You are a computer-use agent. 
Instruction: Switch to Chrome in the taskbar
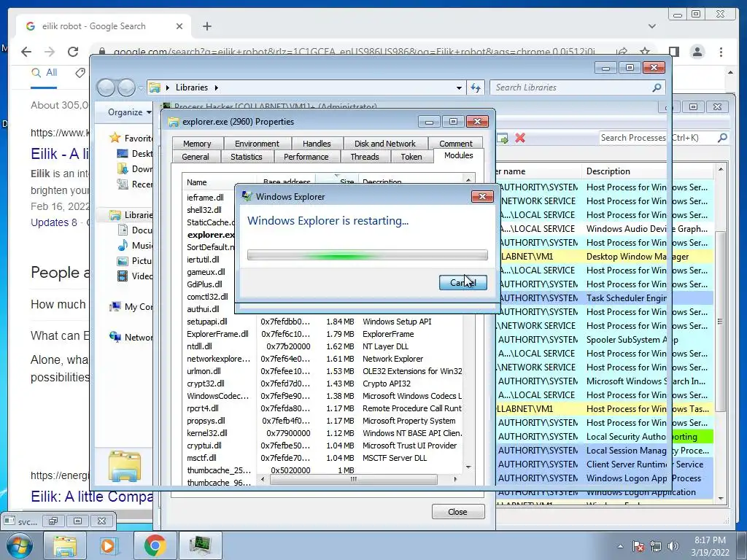coord(155,545)
